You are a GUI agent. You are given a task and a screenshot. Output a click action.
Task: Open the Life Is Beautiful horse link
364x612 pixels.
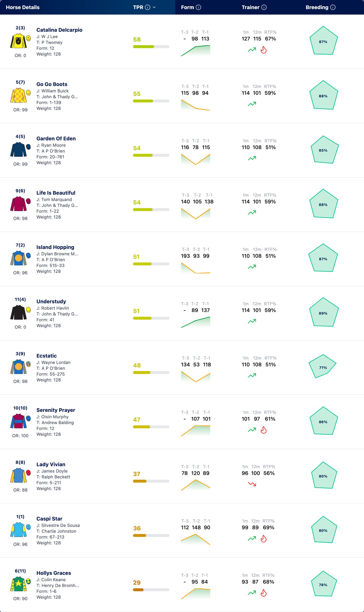[56, 193]
